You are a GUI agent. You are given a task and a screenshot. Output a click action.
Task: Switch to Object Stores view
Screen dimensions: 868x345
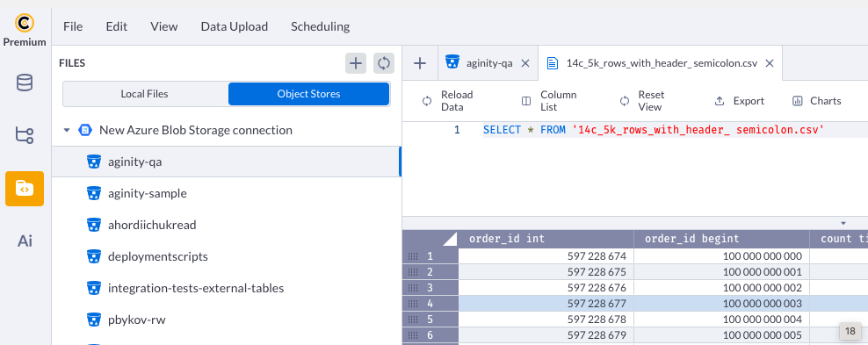(309, 94)
